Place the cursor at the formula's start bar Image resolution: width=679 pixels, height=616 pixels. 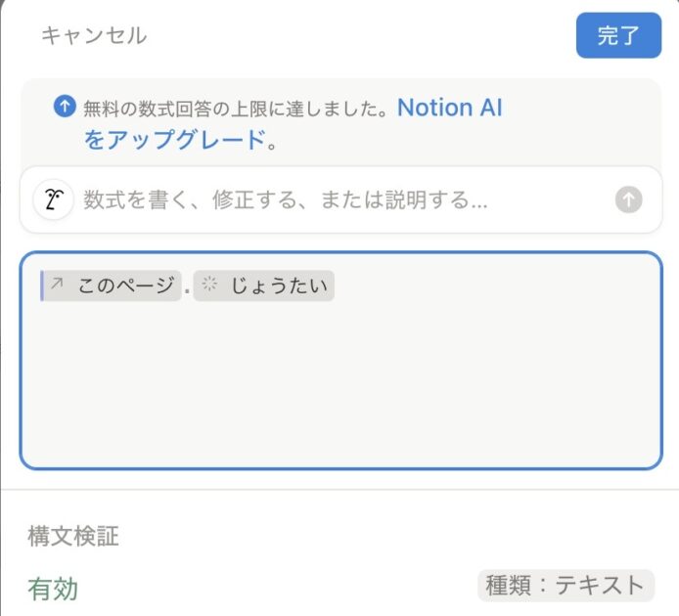(x=42, y=286)
